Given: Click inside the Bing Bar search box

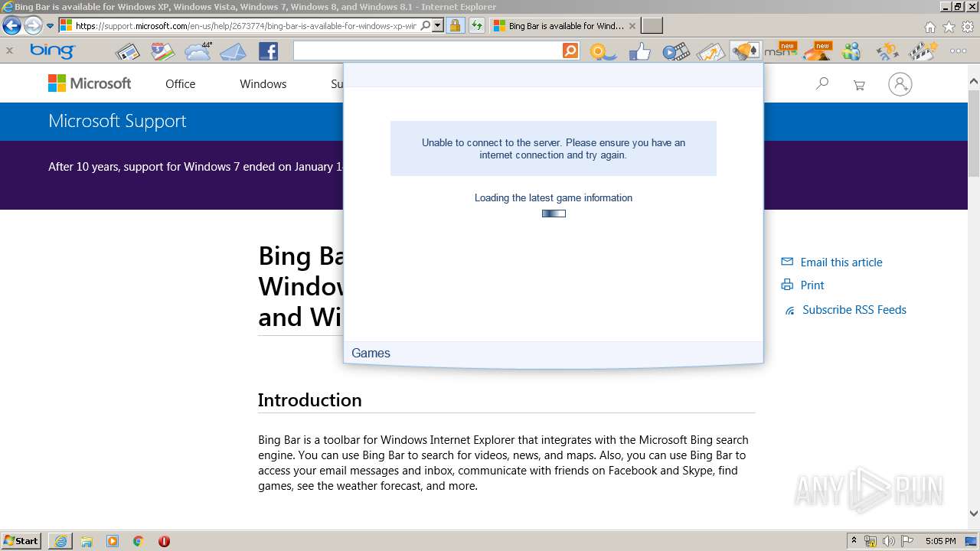Looking at the screenshot, I should point(427,51).
